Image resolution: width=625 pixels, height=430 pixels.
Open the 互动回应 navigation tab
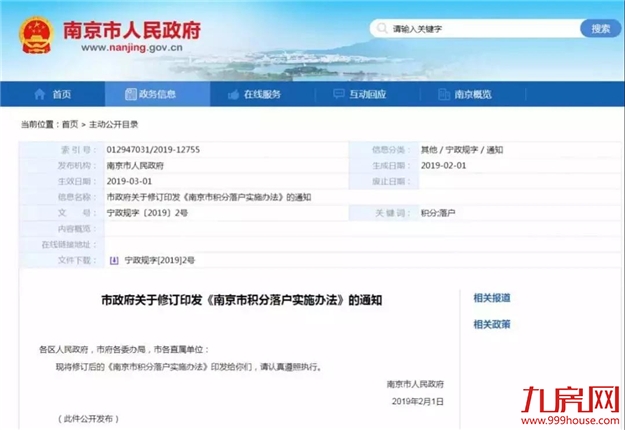pyautogui.click(x=368, y=94)
